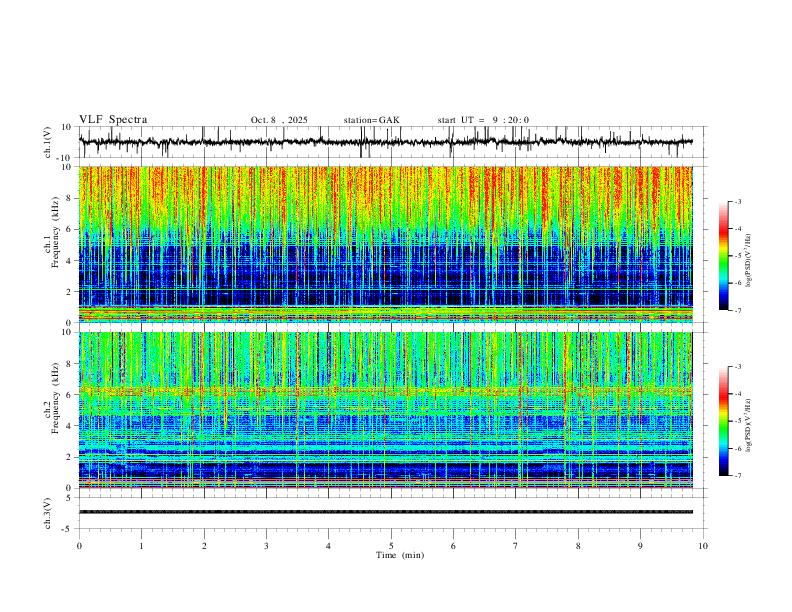The height and width of the screenshot is (612, 792).
Task: Click the "7" minute tick label on time axis
Action: click(516, 546)
